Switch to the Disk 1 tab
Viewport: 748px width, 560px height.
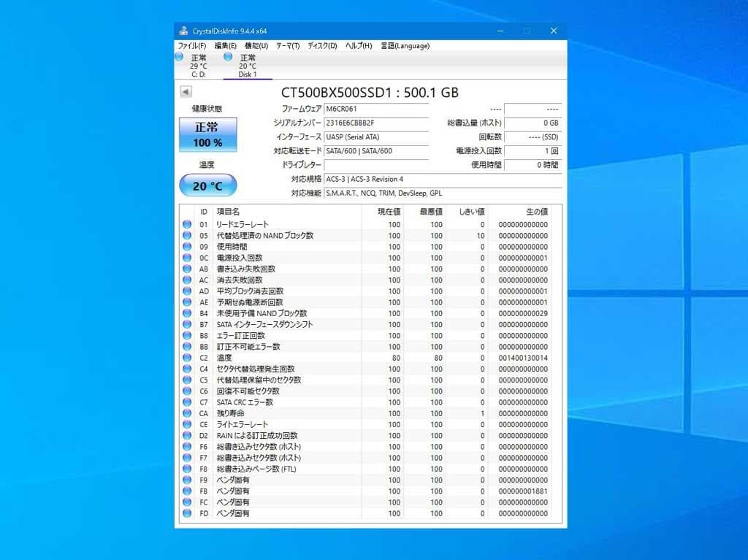(247, 64)
